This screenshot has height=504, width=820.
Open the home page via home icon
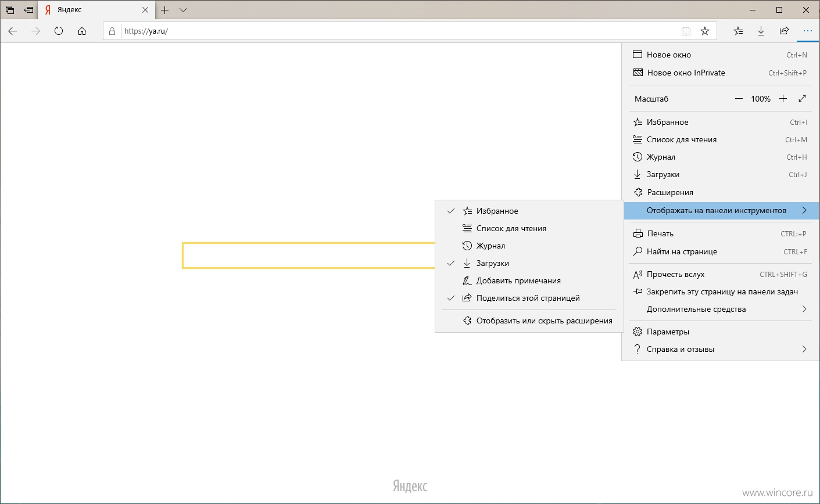(x=82, y=31)
